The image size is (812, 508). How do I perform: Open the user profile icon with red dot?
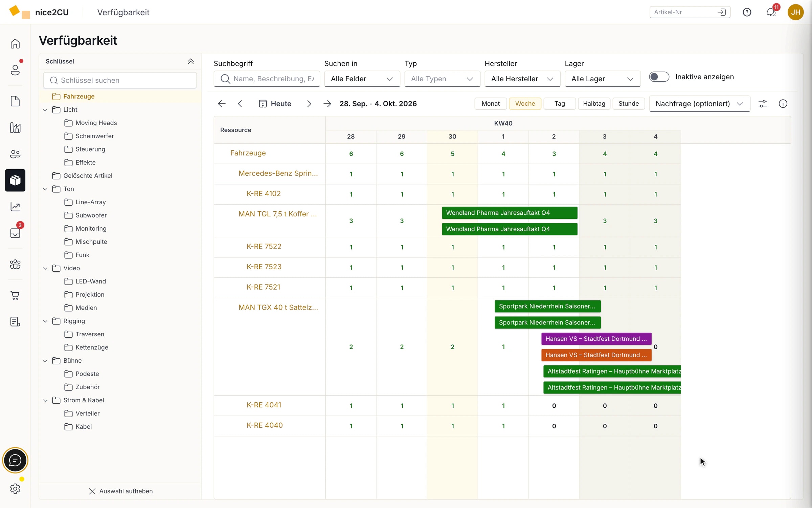tap(15, 70)
